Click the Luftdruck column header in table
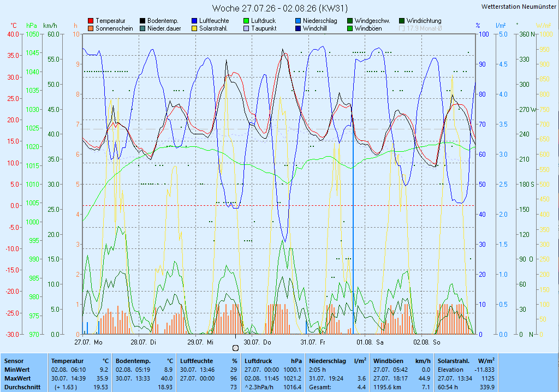The height and width of the screenshot is (392, 559). click(258, 361)
